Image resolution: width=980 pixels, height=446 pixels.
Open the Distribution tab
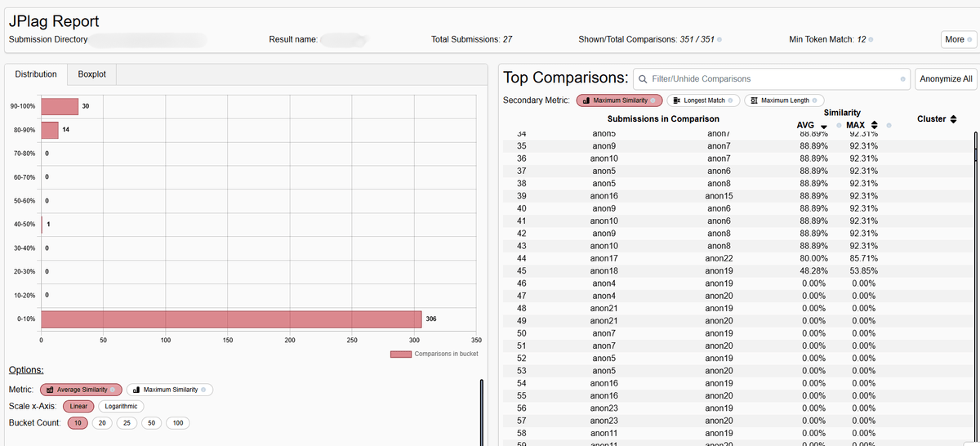[x=36, y=74]
